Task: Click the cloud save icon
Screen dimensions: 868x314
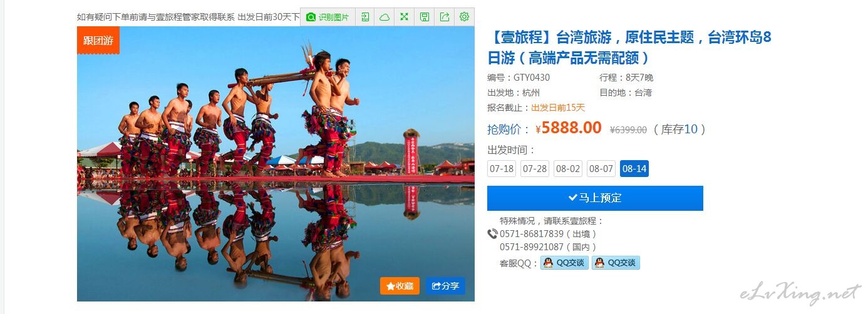Action: tap(385, 17)
